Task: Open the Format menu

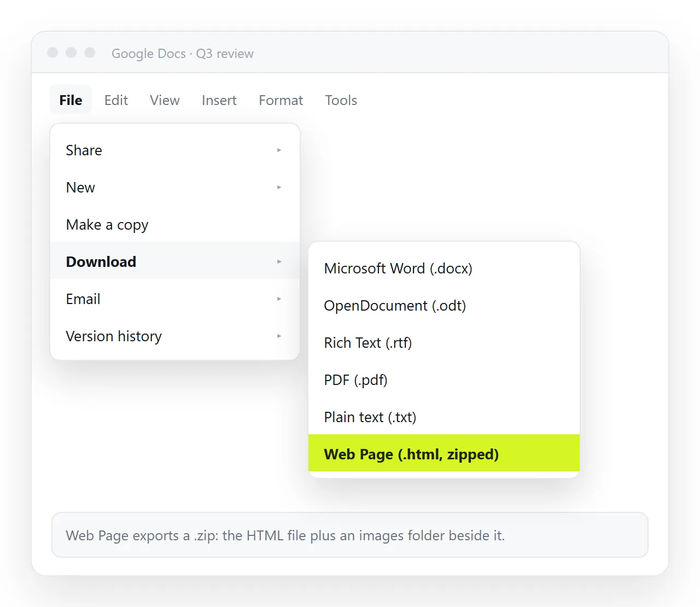Action: pyautogui.click(x=281, y=100)
